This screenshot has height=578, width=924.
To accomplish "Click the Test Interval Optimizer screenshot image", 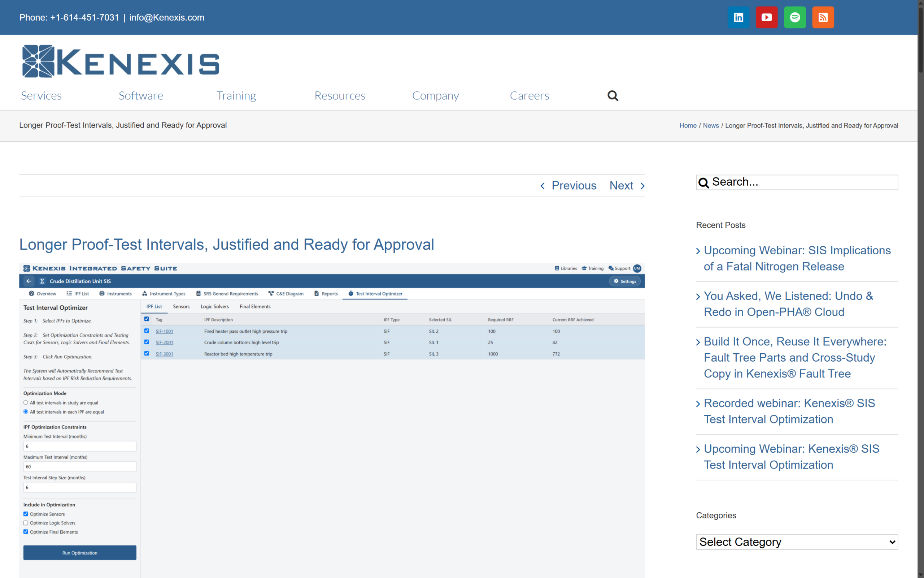I will coord(332,420).
